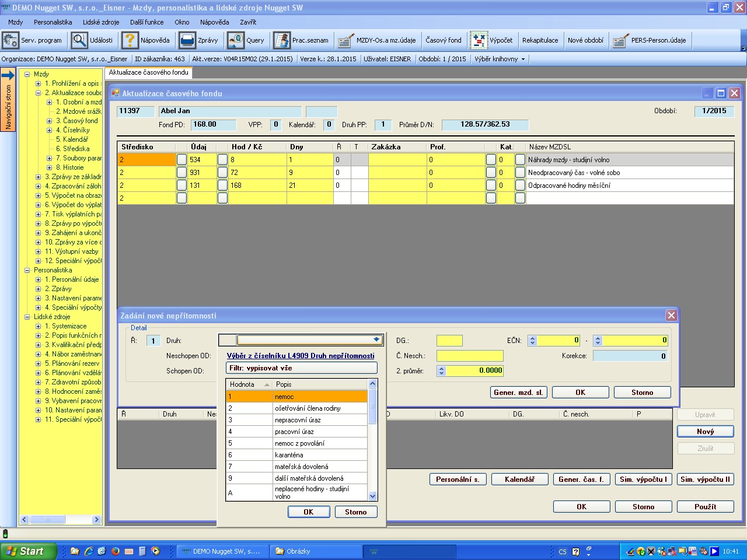
Task: Click the Použít button
Action: (705, 507)
